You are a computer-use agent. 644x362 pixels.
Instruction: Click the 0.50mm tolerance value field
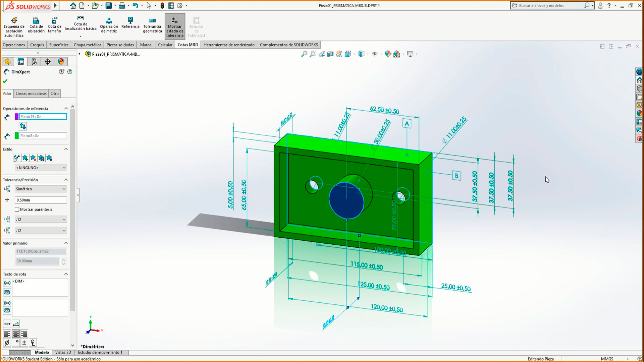(x=41, y=200)
